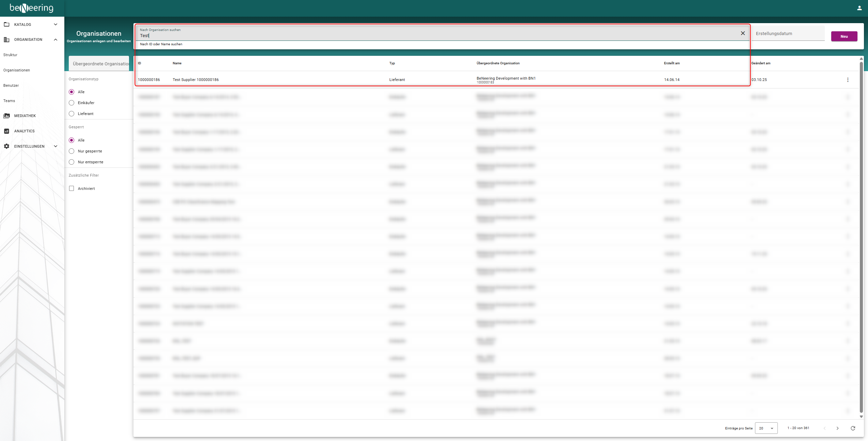Open the Erstellungsdatum date filter
Screen dimensions: 868x441
pos(788,33)
